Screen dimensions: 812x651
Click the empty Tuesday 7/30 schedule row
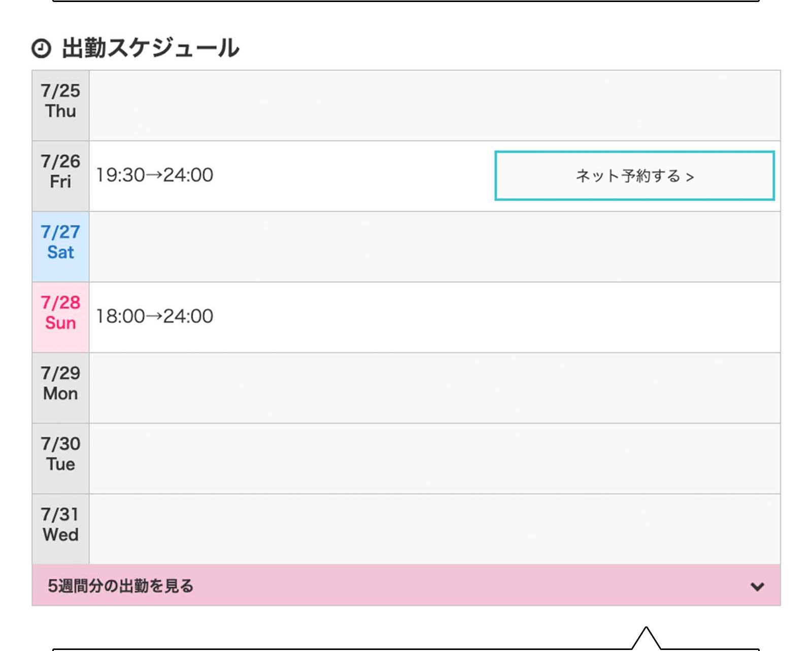(x=435, y=459)
